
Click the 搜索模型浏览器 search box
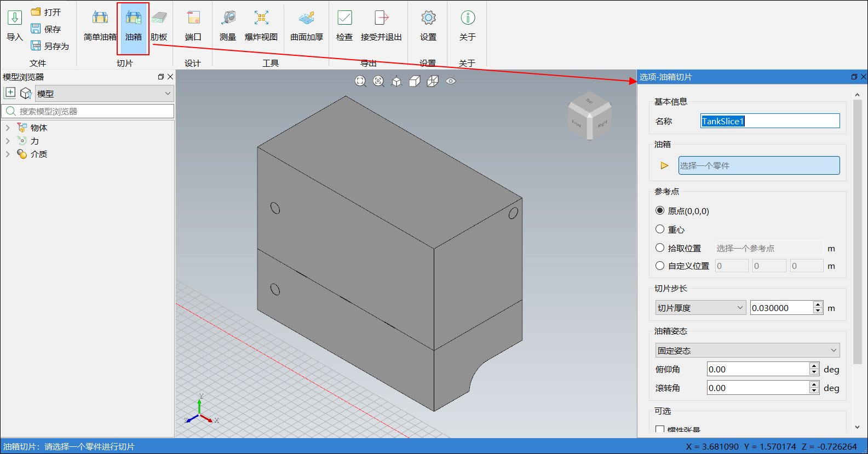[x=88, y=111]
